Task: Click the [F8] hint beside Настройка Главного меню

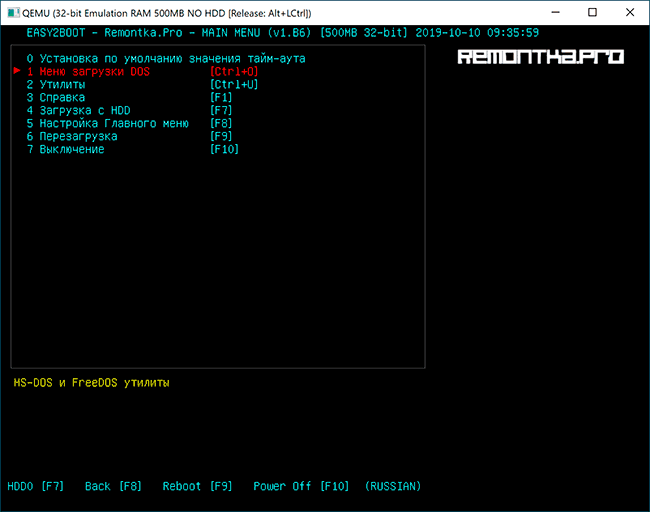Action: click(221, 124)
